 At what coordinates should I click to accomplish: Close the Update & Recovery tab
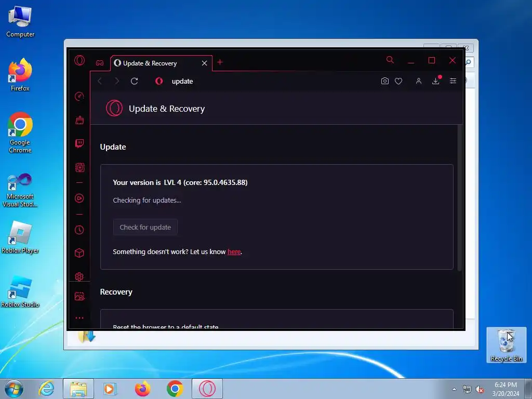click(204, 63)
